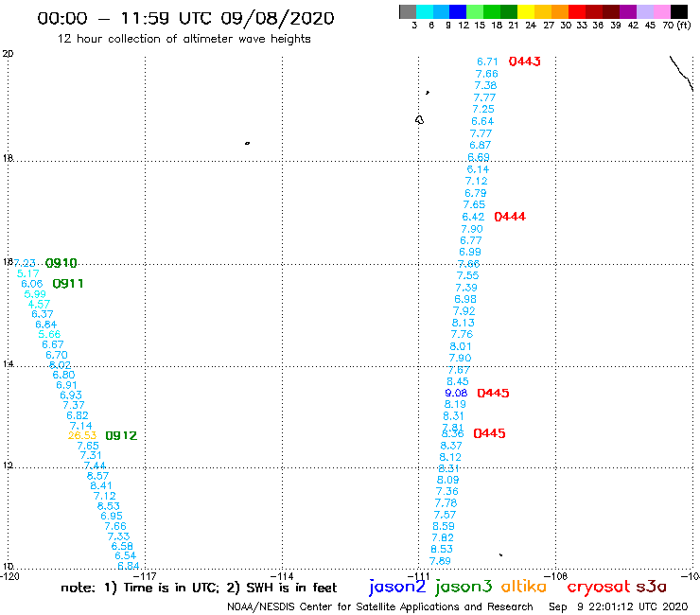Click the 8.45 wave height value
Viewport: 700px width, 615px height.
click(458, 382)
